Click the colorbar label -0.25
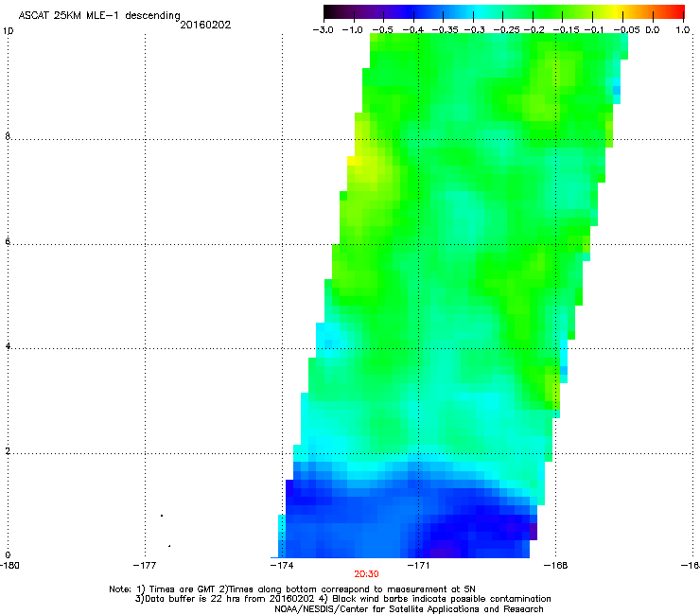This screenshot has width=700, height=615. [507, 30]
